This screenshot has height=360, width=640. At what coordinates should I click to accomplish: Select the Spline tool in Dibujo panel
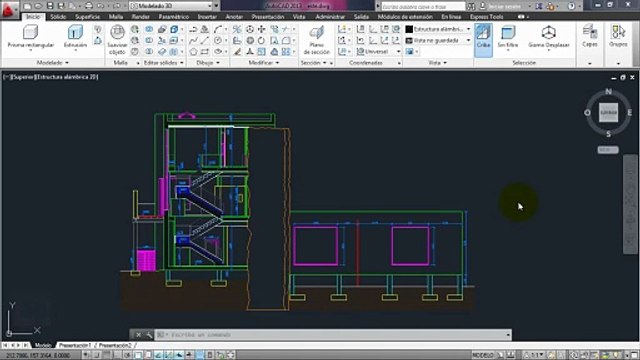193,40
